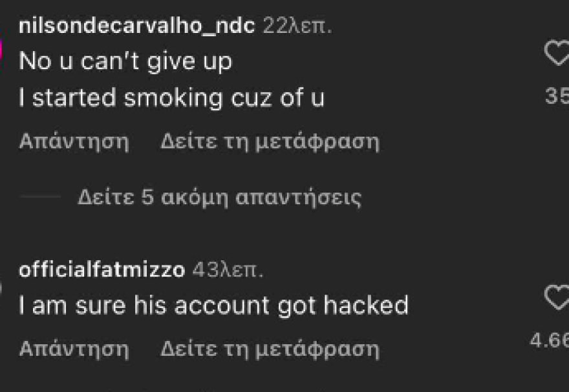This screenshot has width=569, height=392.
Task: Expand Δείτε 5 ακόμη απαντήσεις replies
Action: pyautogui.click(x=220, y=198)
